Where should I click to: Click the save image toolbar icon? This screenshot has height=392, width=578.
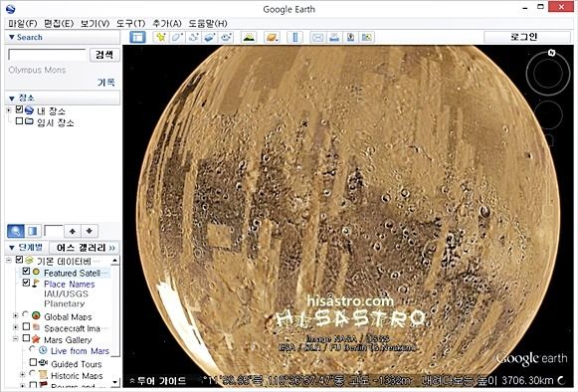[350, 37]
